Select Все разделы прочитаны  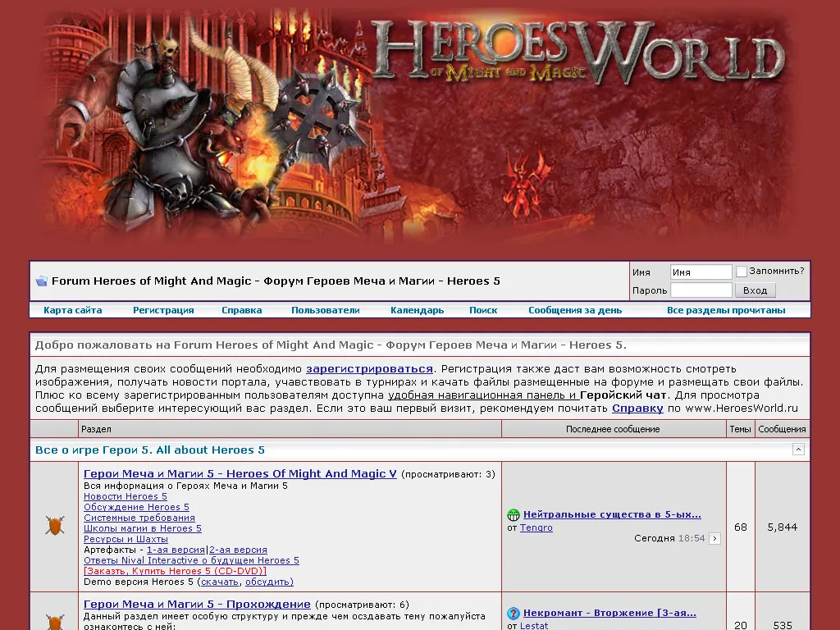tap(726, 310)
